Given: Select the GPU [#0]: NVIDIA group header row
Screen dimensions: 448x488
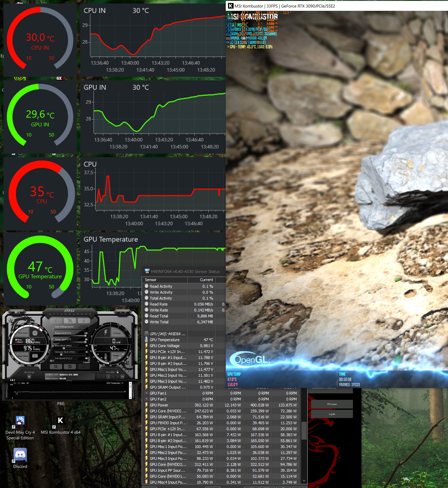Looking at the screenshot, I should (184, 334).
